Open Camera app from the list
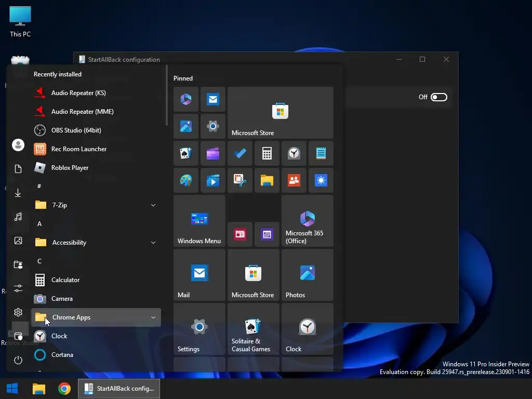This screenshot has width=532, height=399. point(96,299)
